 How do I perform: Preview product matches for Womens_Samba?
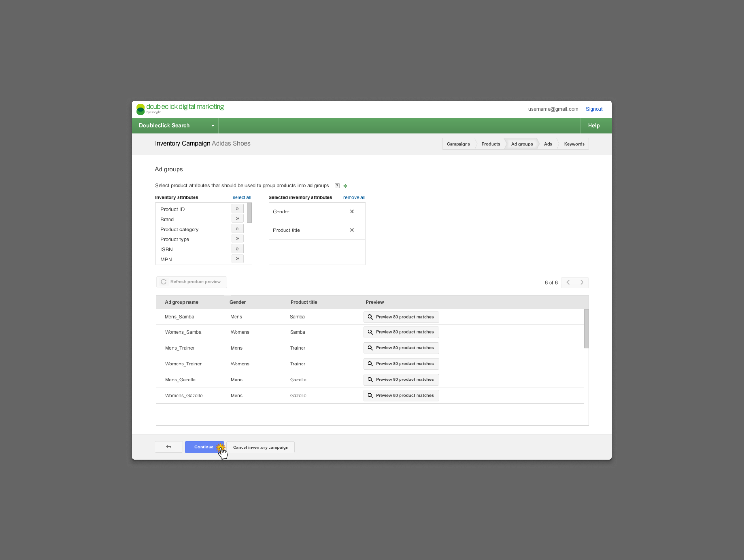(x=401, y=332)
